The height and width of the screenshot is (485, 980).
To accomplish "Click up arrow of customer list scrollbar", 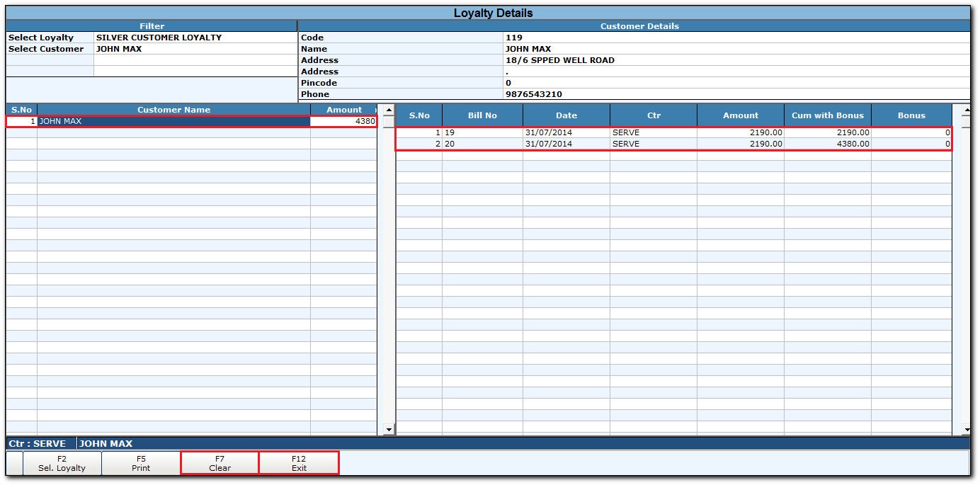I will (x=388, y=110).
